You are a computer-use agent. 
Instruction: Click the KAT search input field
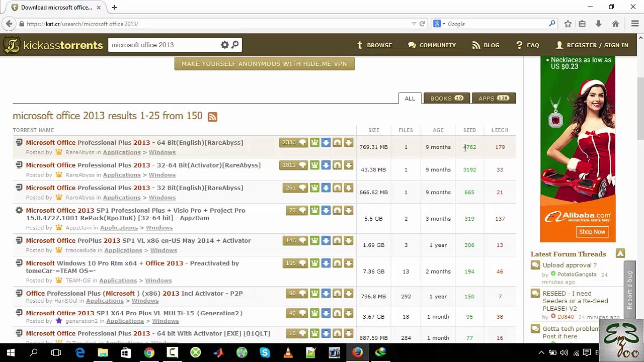click(164, 45)
